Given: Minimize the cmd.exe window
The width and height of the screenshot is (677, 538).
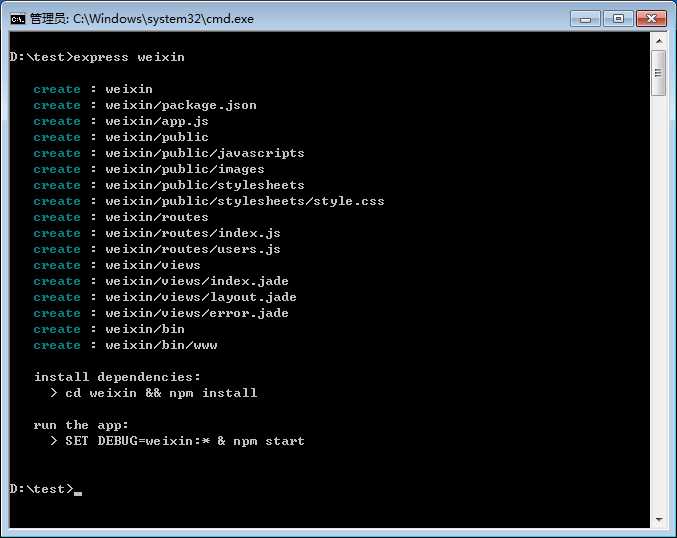Looking at the screenshot, I should [x=585, y=19].
